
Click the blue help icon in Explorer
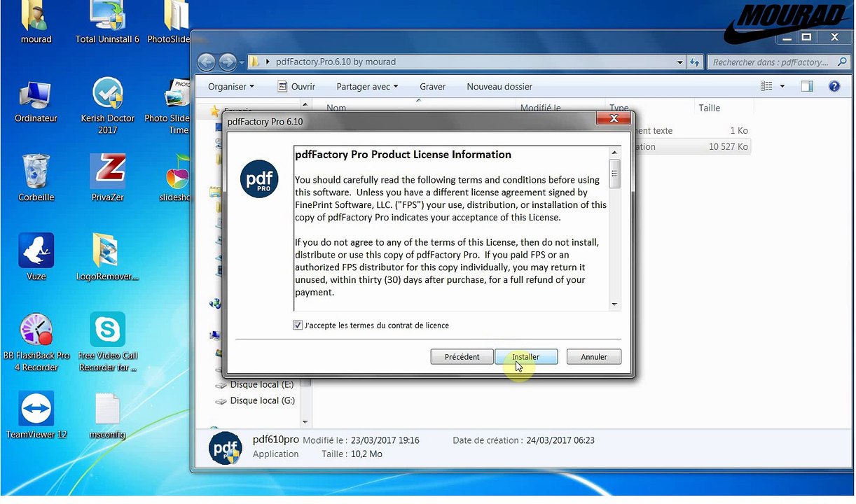pos(834,86)
